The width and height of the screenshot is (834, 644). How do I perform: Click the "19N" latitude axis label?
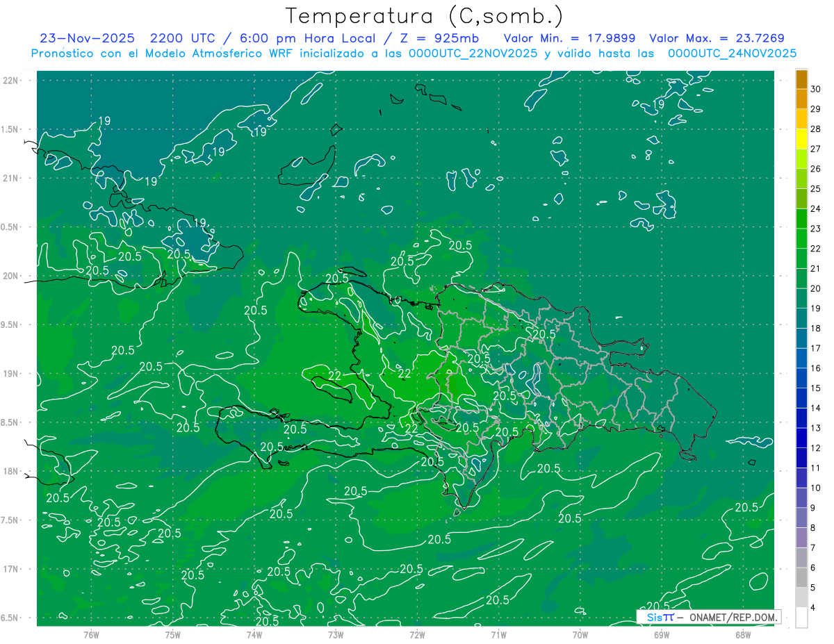click(11, 374)
